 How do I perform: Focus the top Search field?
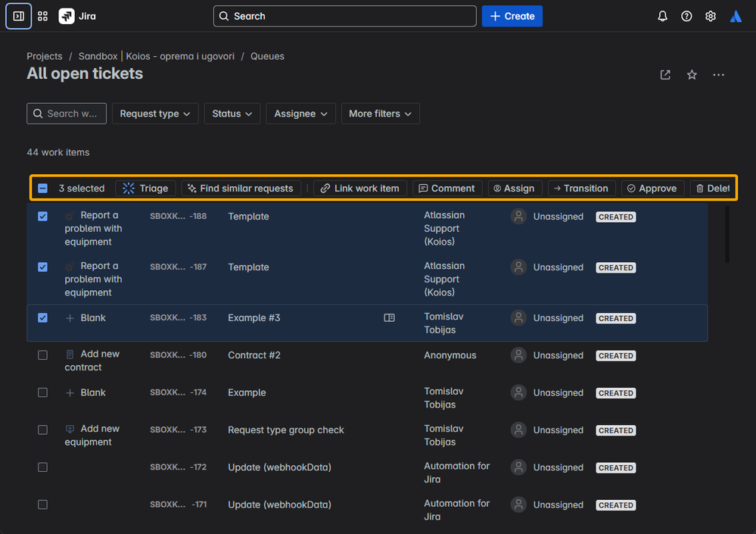click(345, 16)
